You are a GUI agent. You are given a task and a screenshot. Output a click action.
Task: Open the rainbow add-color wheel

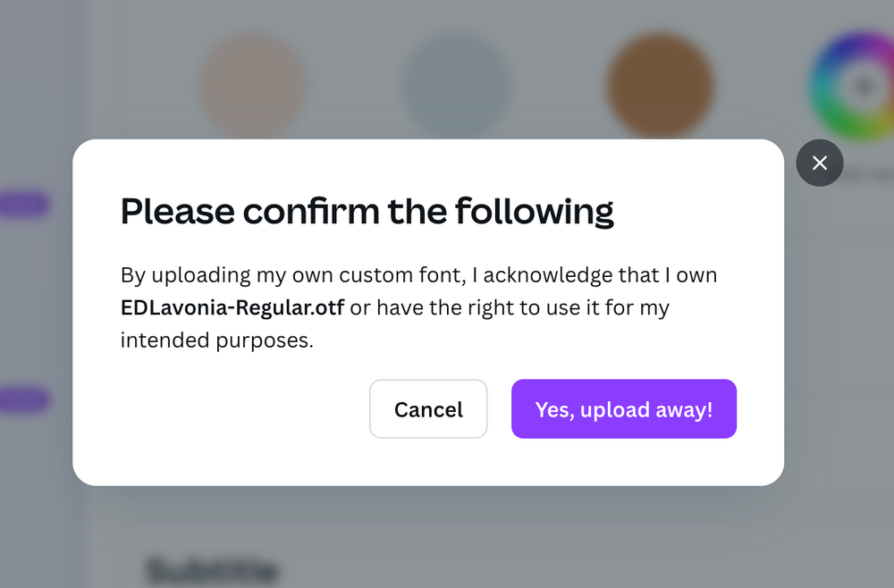[854, 86]
